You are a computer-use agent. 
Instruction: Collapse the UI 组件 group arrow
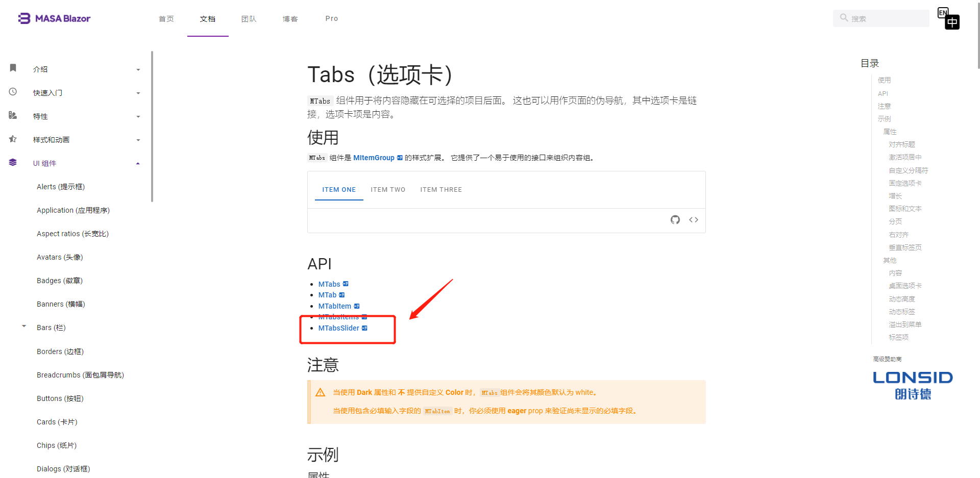[x=138, y=164]
